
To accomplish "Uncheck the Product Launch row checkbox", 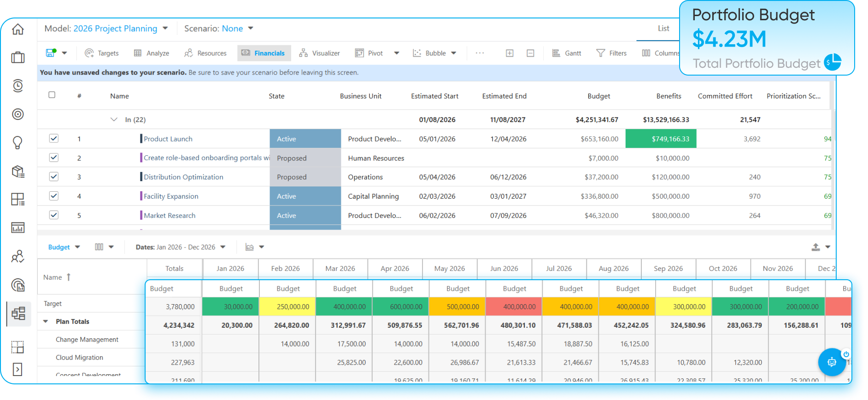I will click(54, 138).
